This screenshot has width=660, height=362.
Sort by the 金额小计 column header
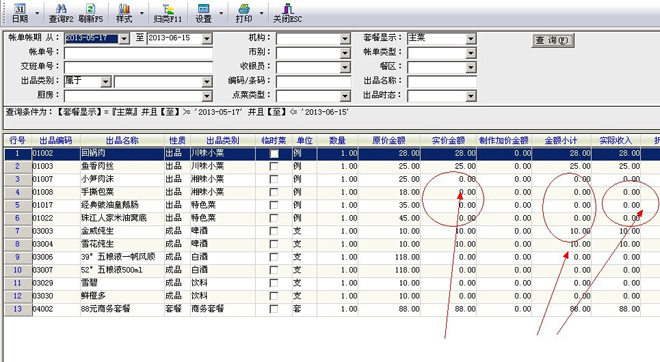pos(562,140)
